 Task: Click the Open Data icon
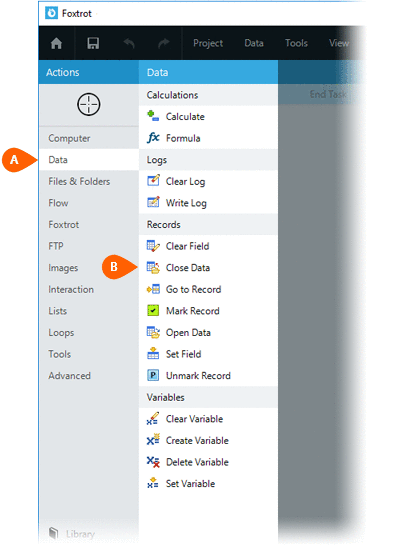point(153,332)
